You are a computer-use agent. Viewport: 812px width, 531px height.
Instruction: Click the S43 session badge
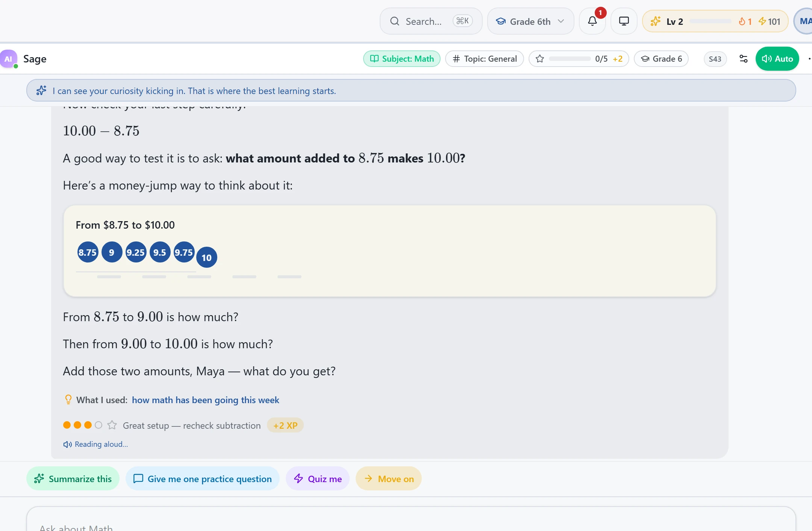[715, 59]
